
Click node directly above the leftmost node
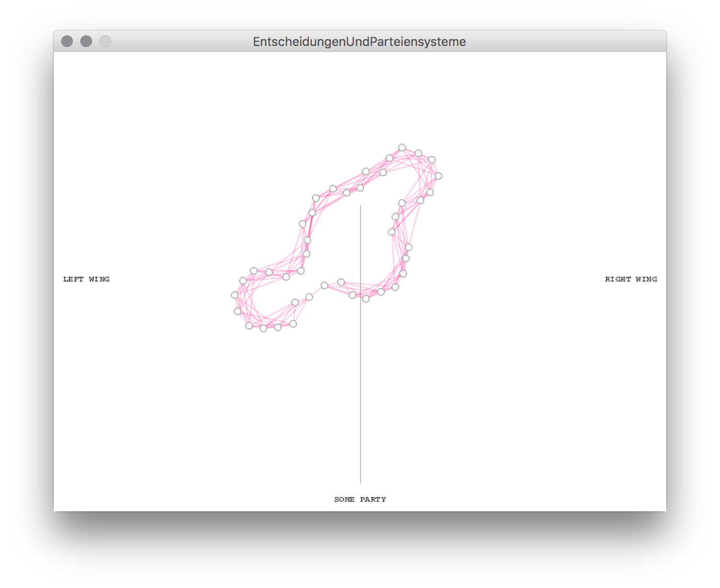click(x=243, y=281)
